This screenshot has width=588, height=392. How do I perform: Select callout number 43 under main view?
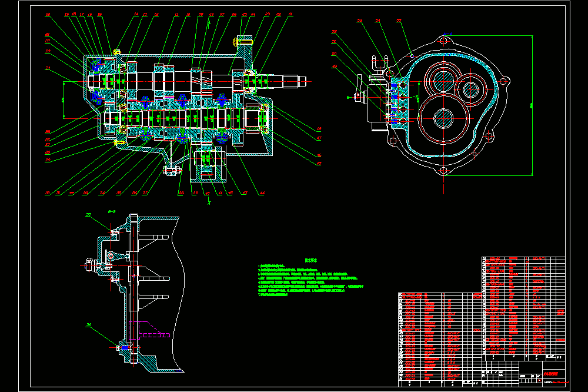245,193
